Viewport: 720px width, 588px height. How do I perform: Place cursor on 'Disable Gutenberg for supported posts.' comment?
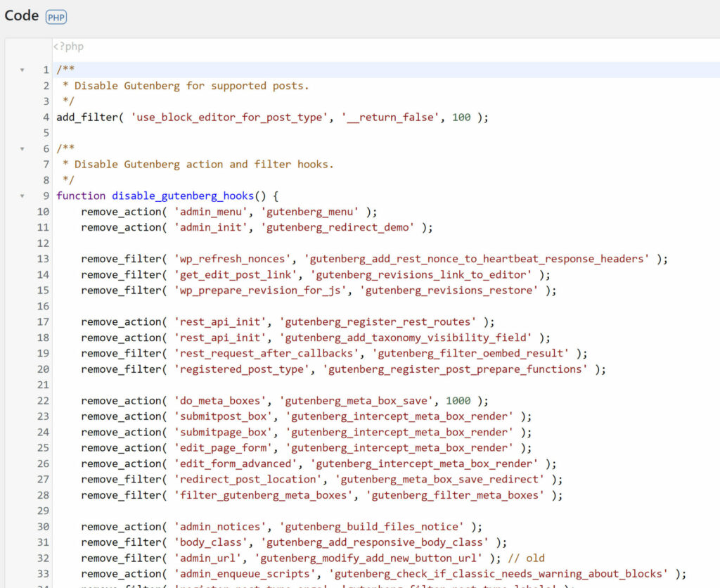point(191,86)
